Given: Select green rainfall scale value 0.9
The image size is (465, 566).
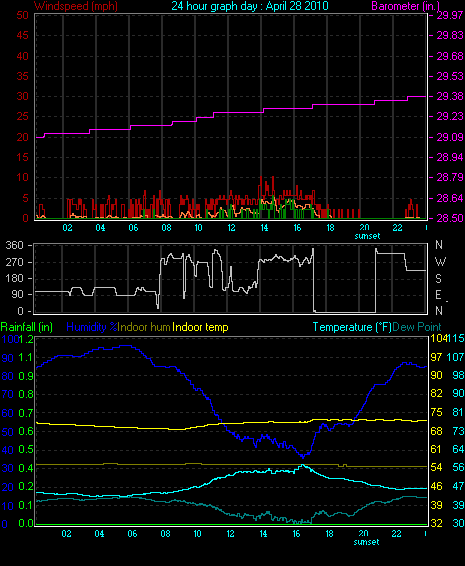Looking at the screenshot, I should click(x=25, y=376).
